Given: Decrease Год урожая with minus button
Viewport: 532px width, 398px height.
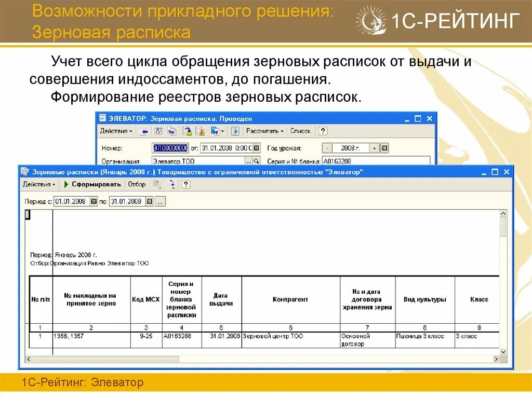Looking at the screenshot, I should pos(327,148).
